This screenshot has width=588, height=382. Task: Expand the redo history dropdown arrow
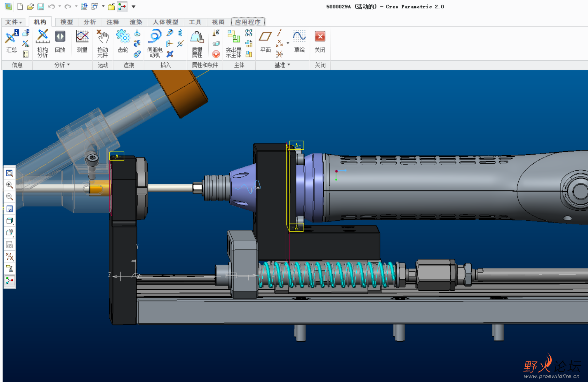[x=76, y=7]
